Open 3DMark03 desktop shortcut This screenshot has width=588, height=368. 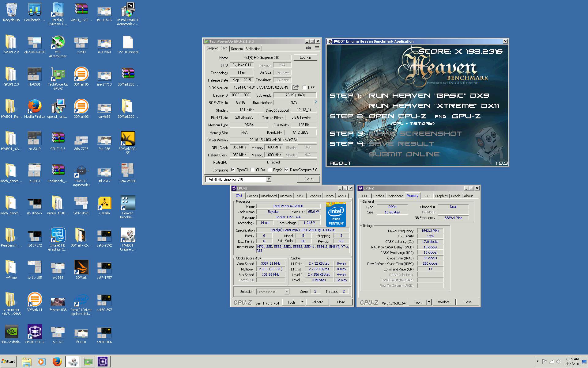pyautogui.click(x=81, y=109)
